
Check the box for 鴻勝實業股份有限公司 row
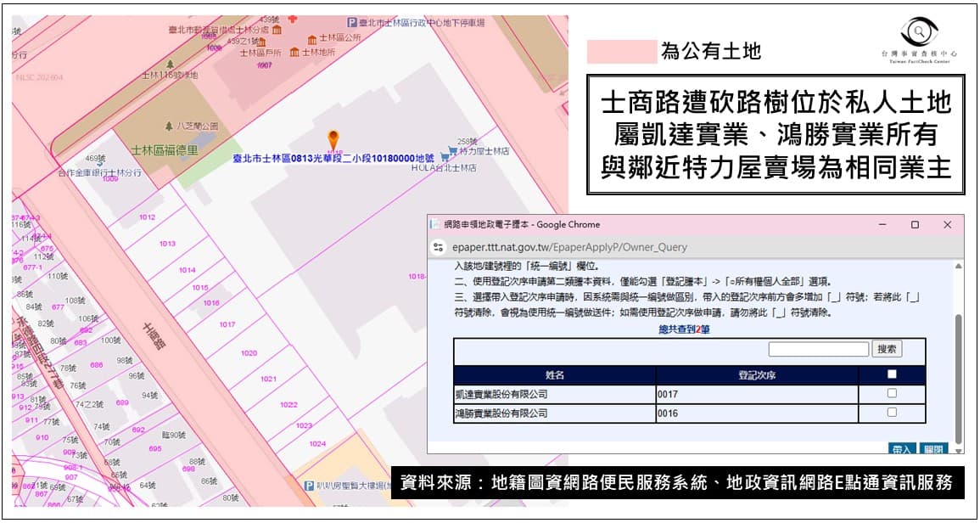coord(892,412)
